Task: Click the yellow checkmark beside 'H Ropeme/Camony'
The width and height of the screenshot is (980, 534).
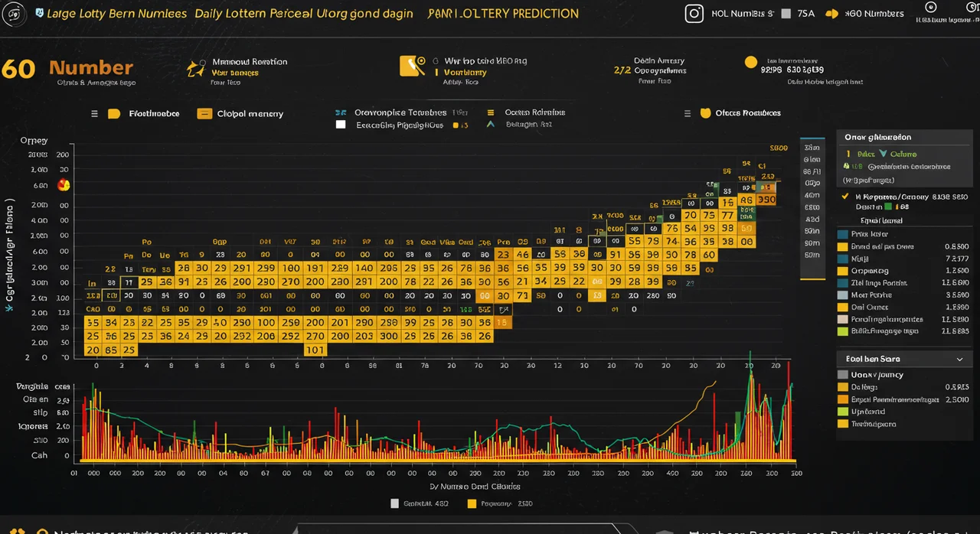Action: click(x=845, y=196)
